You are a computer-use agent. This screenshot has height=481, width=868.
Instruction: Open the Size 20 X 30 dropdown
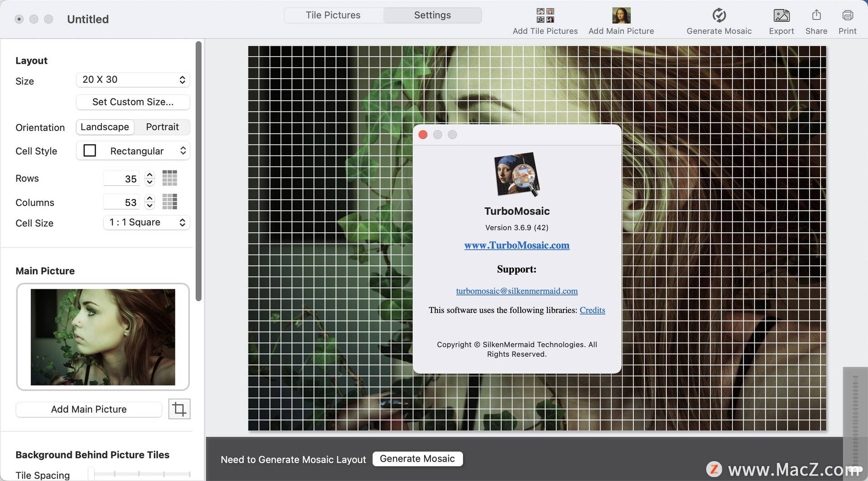[133, 80]
